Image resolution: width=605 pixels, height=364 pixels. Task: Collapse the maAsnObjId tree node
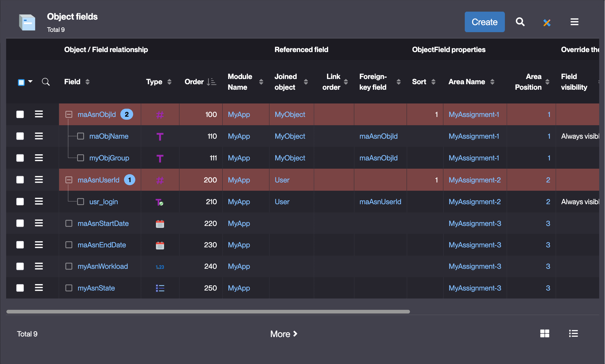69,114
